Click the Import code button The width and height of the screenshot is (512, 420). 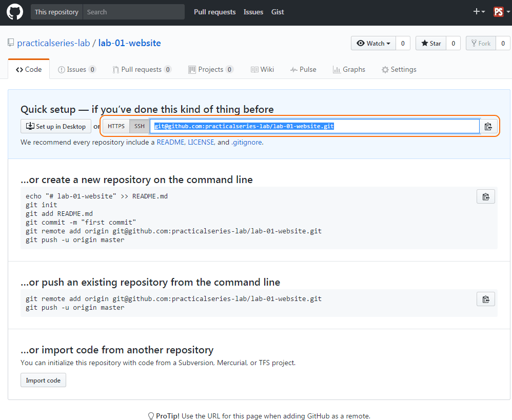coord(43,380)
